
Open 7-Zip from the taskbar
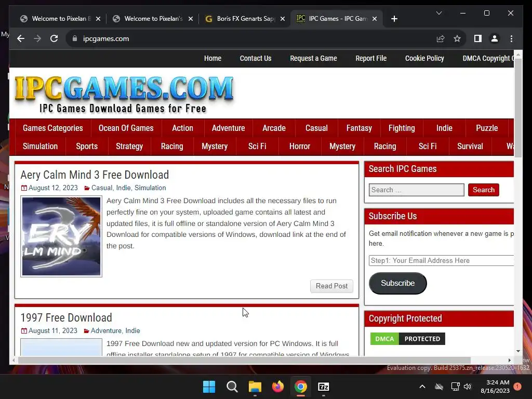324,387
